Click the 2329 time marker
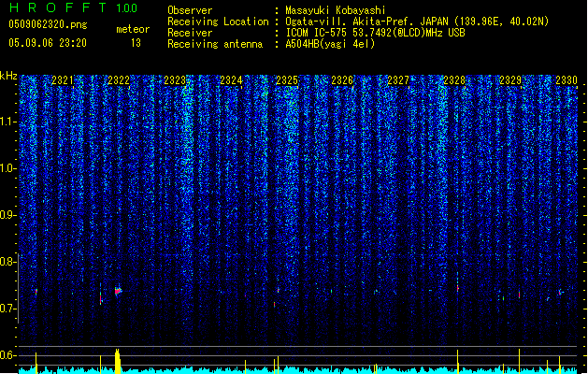Image resolution: width=588 pixels, height=374 pixels. 510,79
